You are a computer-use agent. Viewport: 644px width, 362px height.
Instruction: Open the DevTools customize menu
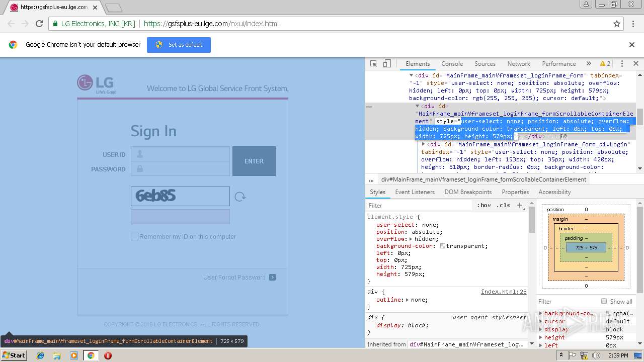(622, 64)
